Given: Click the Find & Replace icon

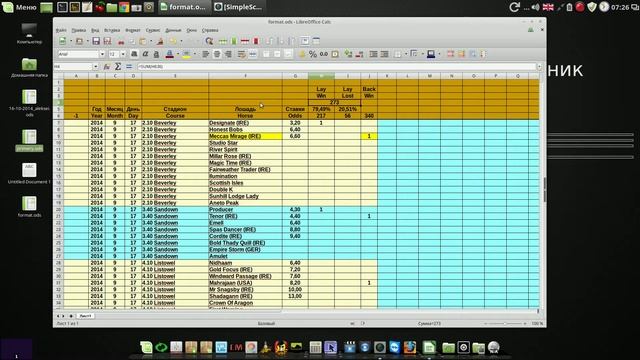Looking at the screenshot, I should [x=209, y=41].
